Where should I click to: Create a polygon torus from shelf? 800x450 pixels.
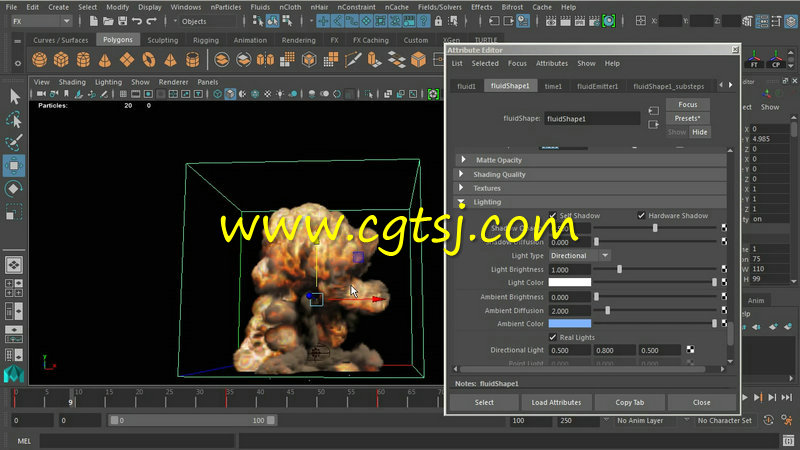pyautogui.click(x=148, y=60)
